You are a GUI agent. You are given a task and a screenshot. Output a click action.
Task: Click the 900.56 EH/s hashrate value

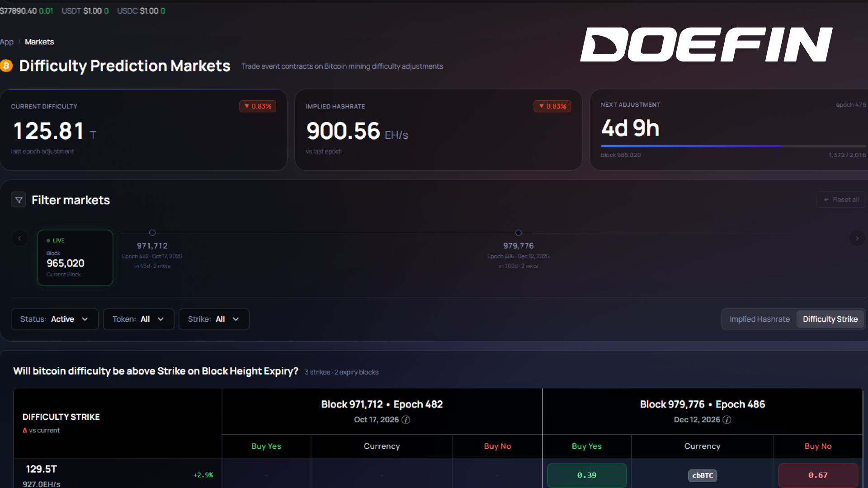[357, 131]
